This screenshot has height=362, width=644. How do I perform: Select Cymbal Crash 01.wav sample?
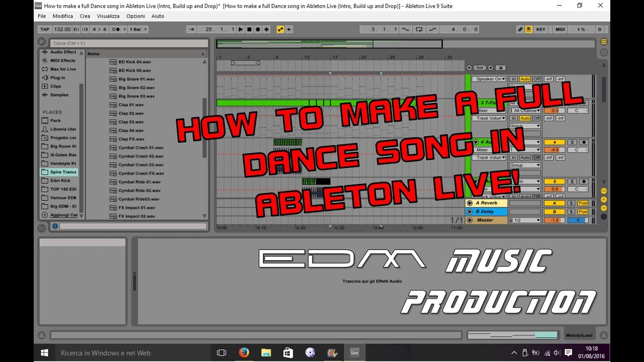pos(137,147)
